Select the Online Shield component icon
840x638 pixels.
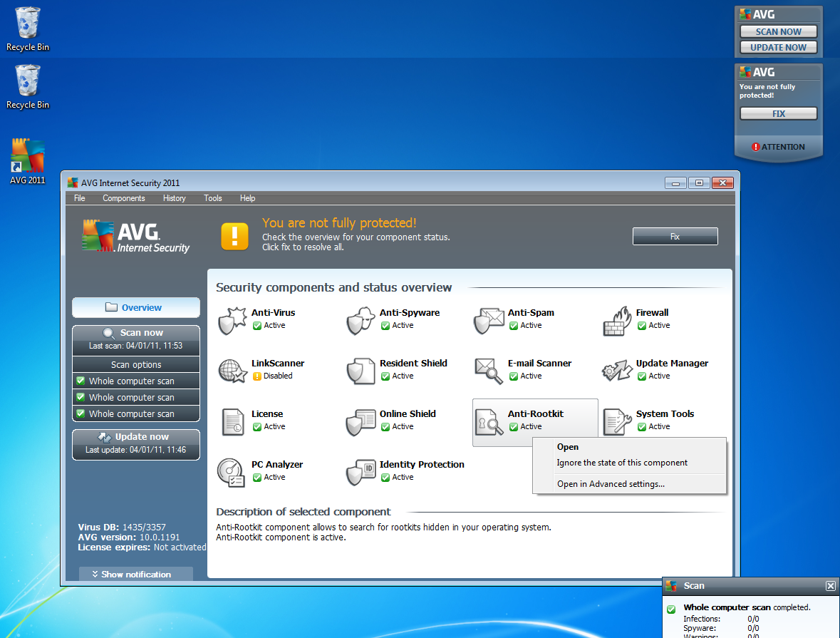361,421
